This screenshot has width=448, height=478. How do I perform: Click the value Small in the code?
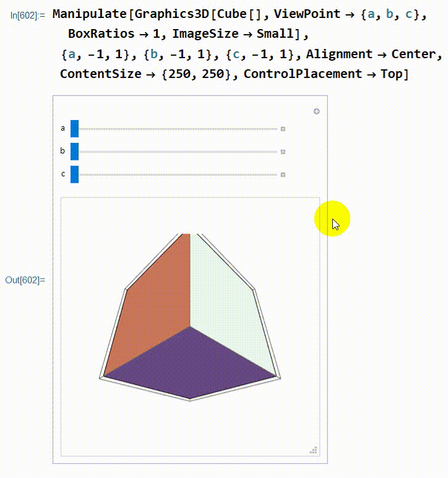tap(275, 33)
